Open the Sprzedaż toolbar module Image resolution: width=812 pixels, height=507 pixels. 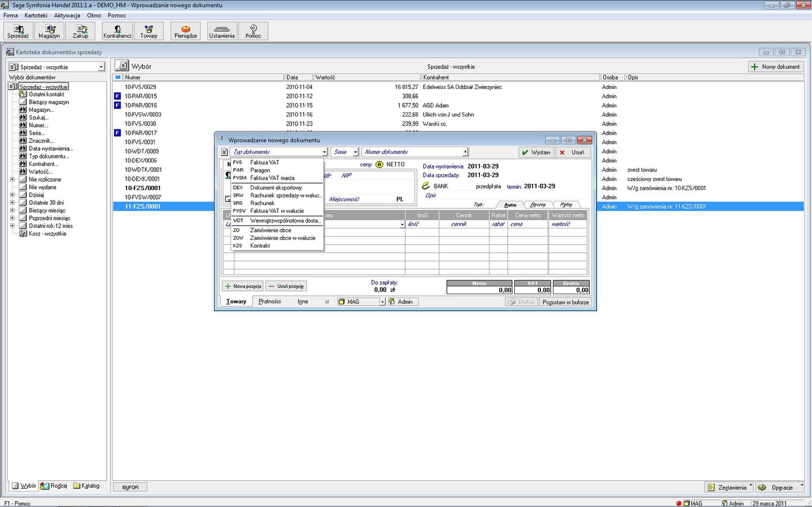[x=18, y=31]
